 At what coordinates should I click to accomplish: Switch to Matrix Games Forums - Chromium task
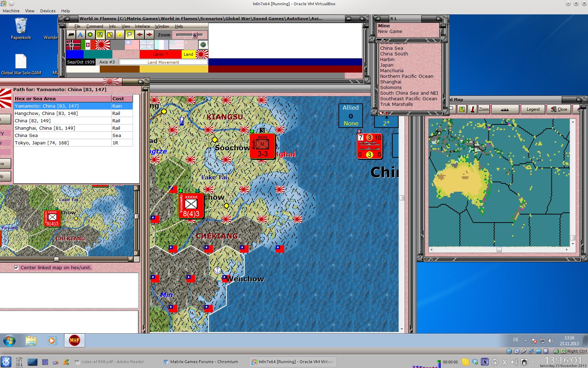201,362
